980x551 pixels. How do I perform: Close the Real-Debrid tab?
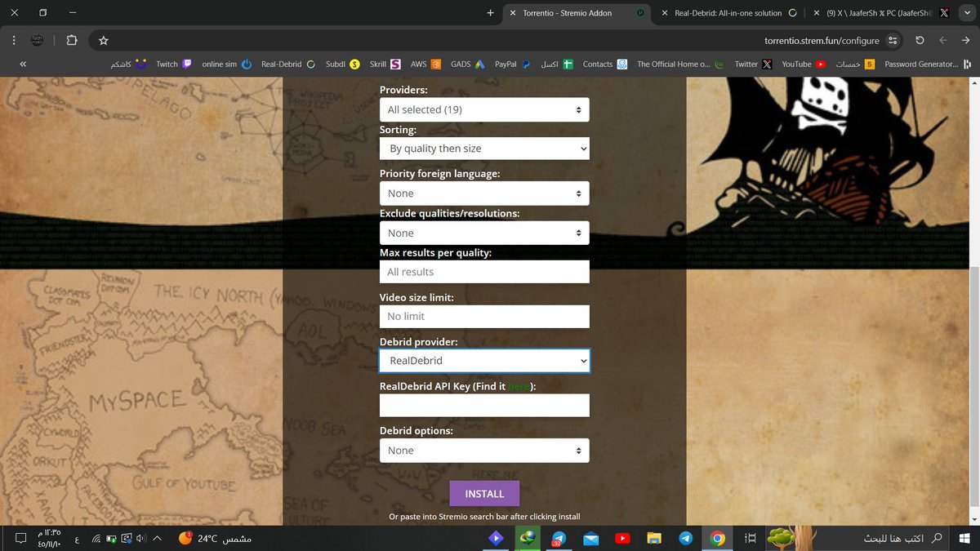point(665,13)
